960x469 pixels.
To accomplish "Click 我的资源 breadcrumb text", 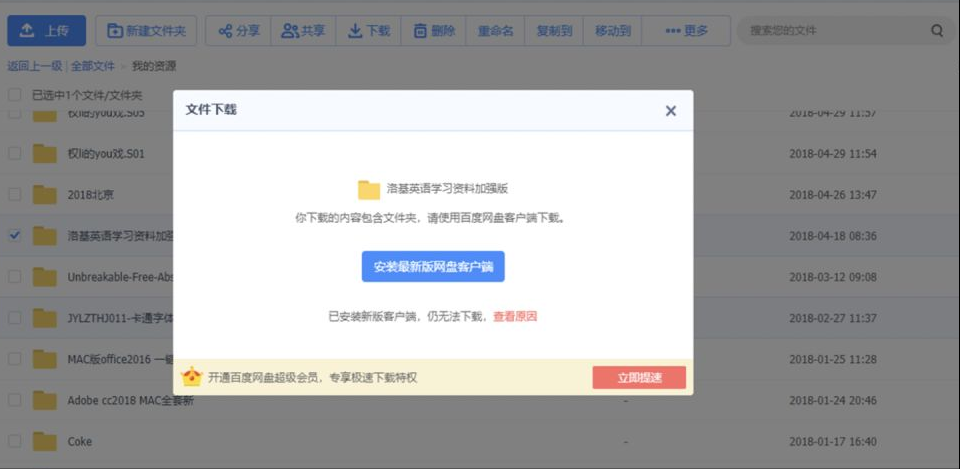I will (x=154, y=66).
